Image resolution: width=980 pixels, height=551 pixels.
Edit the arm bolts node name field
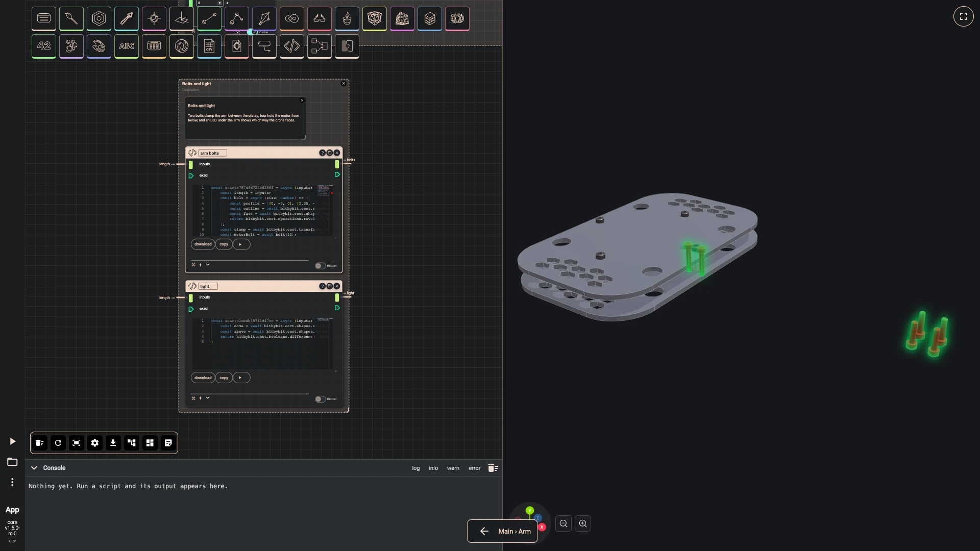click(213, 153)
